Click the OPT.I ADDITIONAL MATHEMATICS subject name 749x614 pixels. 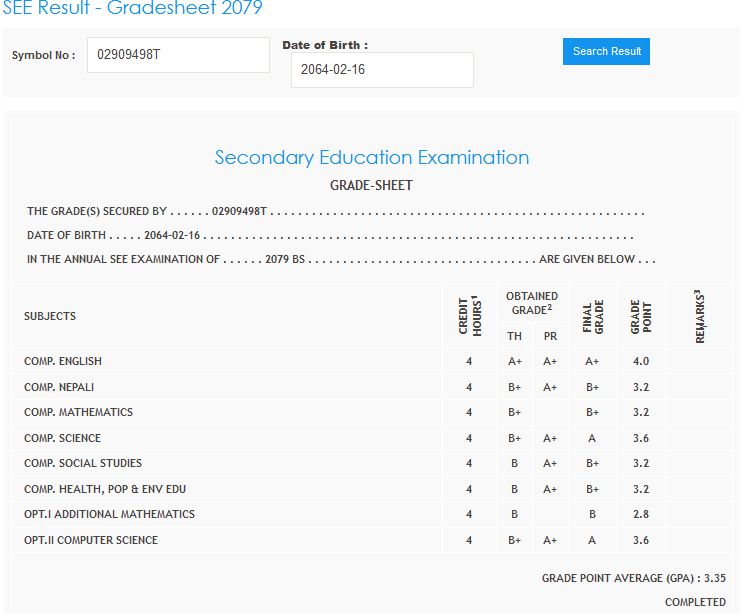coord(109,514)
